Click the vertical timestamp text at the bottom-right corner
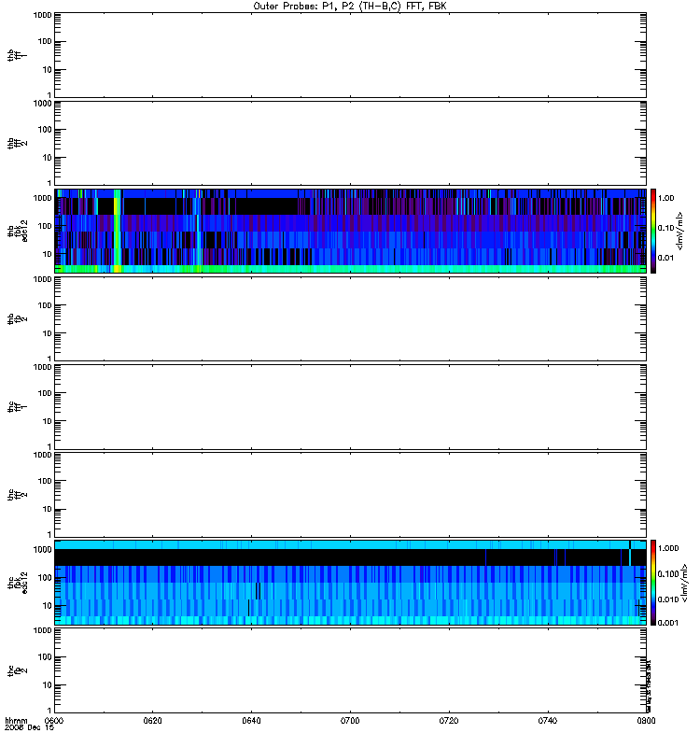 pyautogui.click(x=649, y=686)
